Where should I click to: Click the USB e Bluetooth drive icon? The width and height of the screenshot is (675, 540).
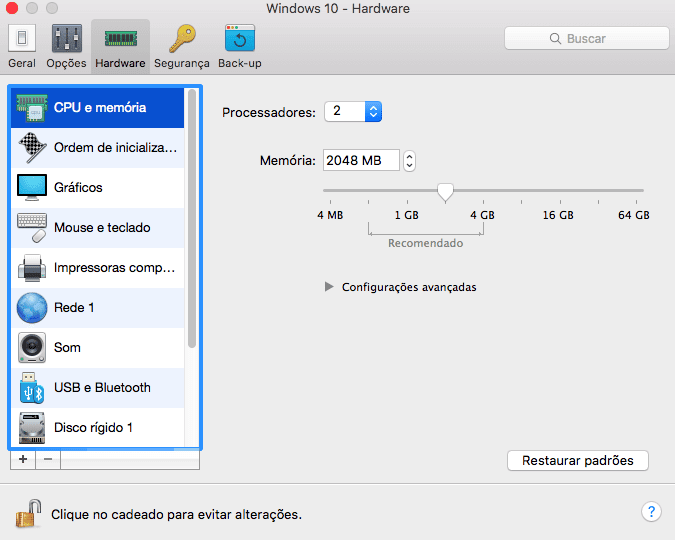(32, 388)
